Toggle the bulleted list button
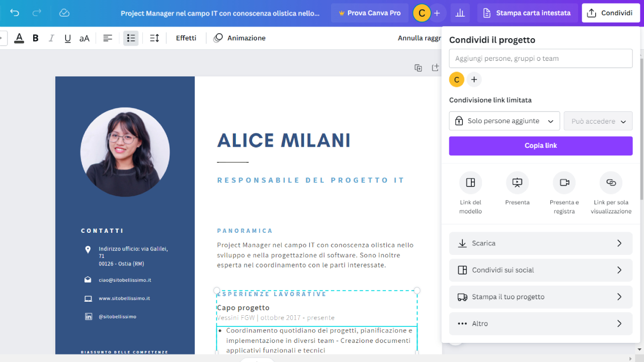The height and width of the screenshot is (362, 644). tap(131, 38)
